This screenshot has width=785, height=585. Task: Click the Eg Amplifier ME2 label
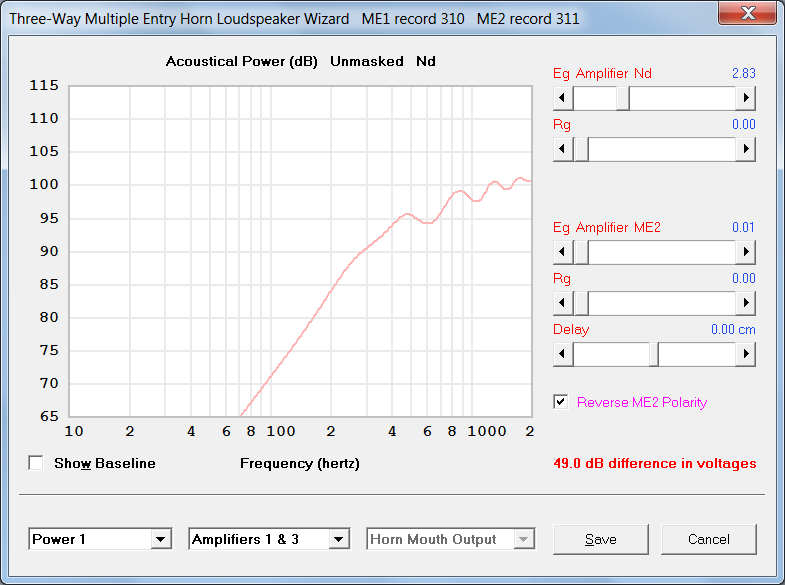tap(607, 228)
